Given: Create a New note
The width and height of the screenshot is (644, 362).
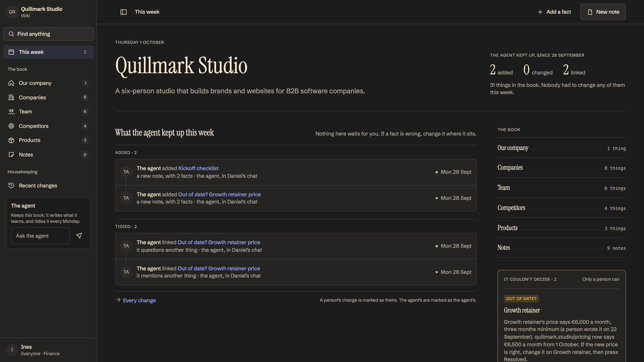Looking at the screenshot, I should click(x=603, y=12).
